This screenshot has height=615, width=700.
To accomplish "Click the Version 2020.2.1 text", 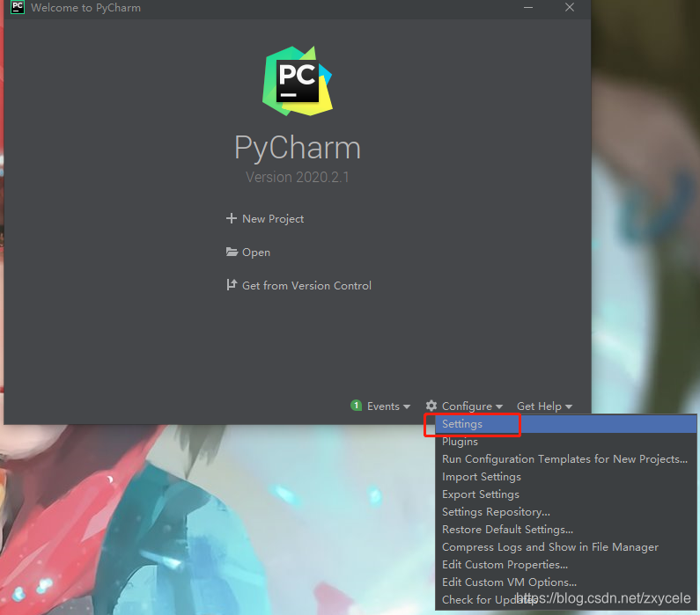I will click(x=298, y=177).
